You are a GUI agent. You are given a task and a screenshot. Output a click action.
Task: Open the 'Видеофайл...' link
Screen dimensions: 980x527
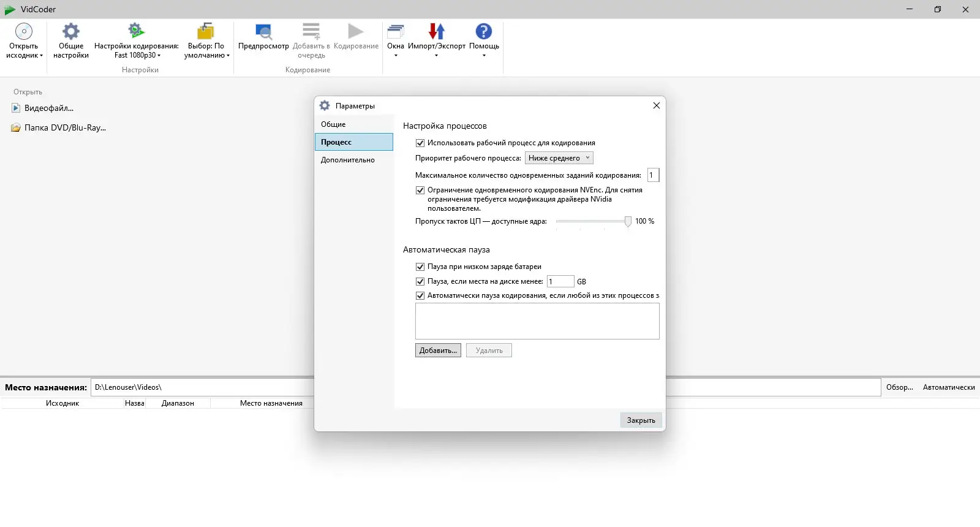point(49,108)
